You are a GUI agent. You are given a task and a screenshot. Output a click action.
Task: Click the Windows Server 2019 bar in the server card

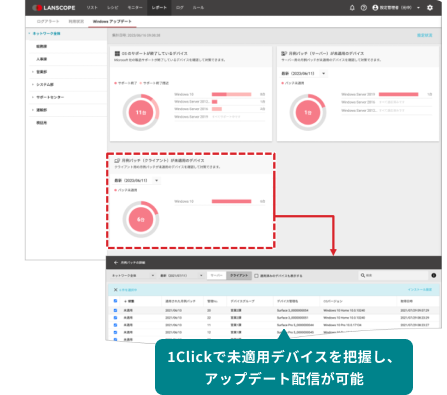[x=398, y=94]
